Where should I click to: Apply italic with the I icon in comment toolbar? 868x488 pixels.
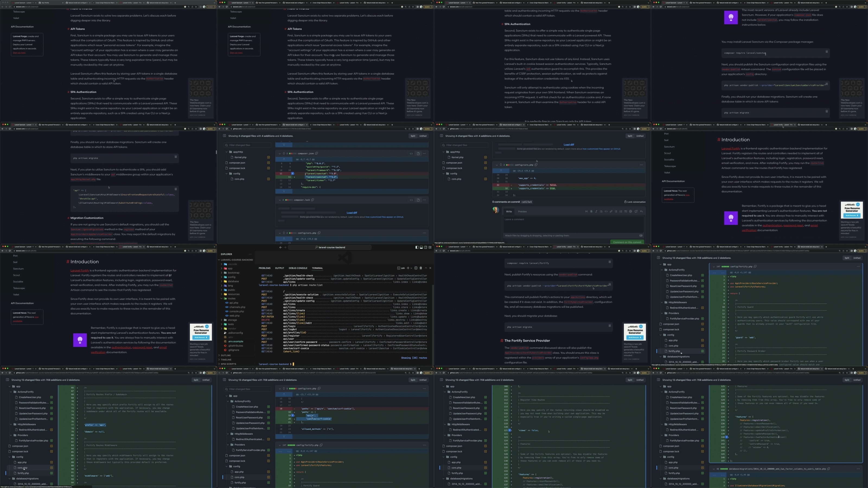pyautogui.click(x=596, y=211)
